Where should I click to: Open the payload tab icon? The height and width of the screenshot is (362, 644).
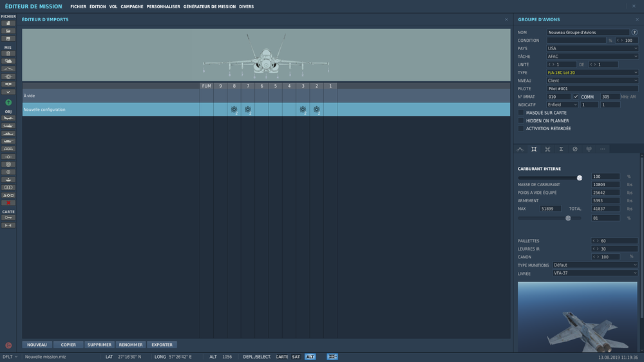534,149
